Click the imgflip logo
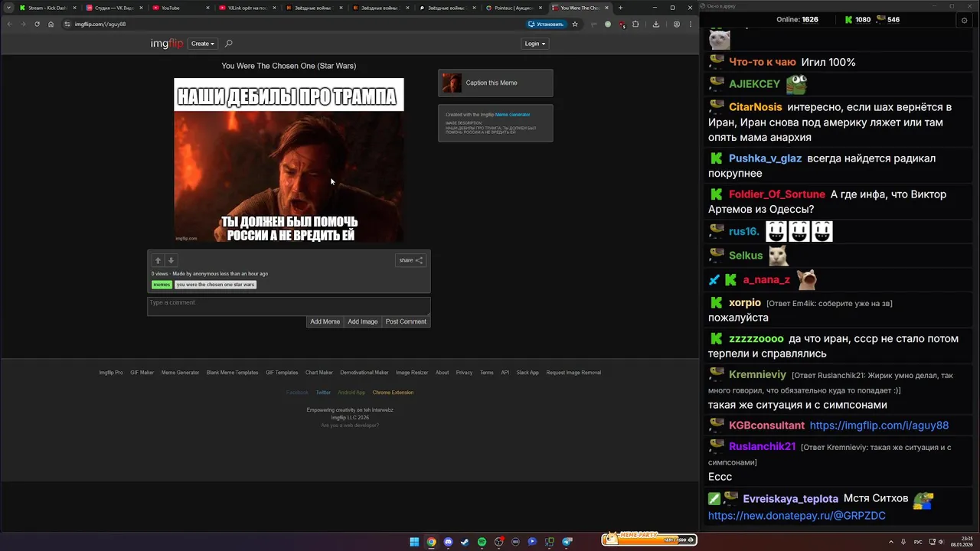 tap(167, 44)
